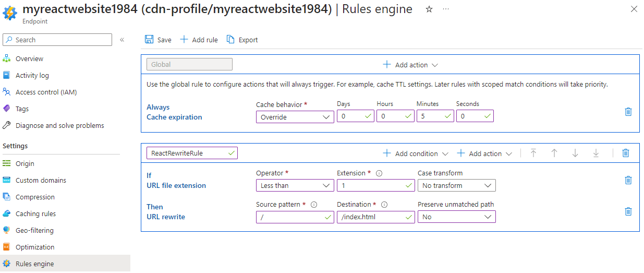Edit the ReactRewriteRule name field
The width and height of the screenshot is (644, 273).
tap(192, 153)
